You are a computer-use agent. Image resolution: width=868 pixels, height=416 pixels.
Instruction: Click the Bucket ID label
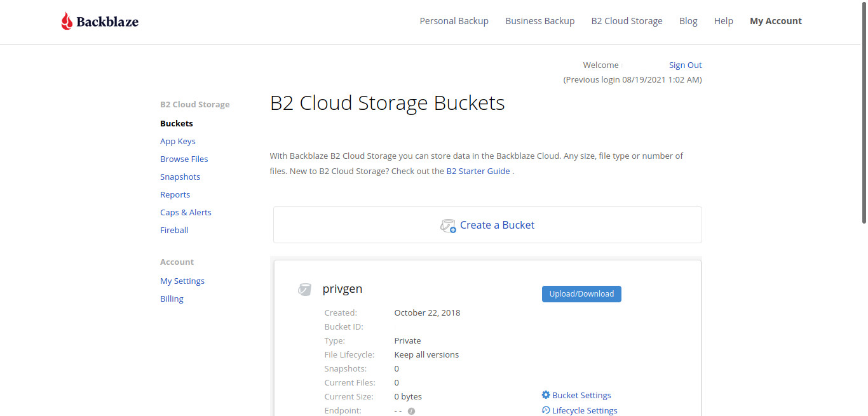click(344, 326)
